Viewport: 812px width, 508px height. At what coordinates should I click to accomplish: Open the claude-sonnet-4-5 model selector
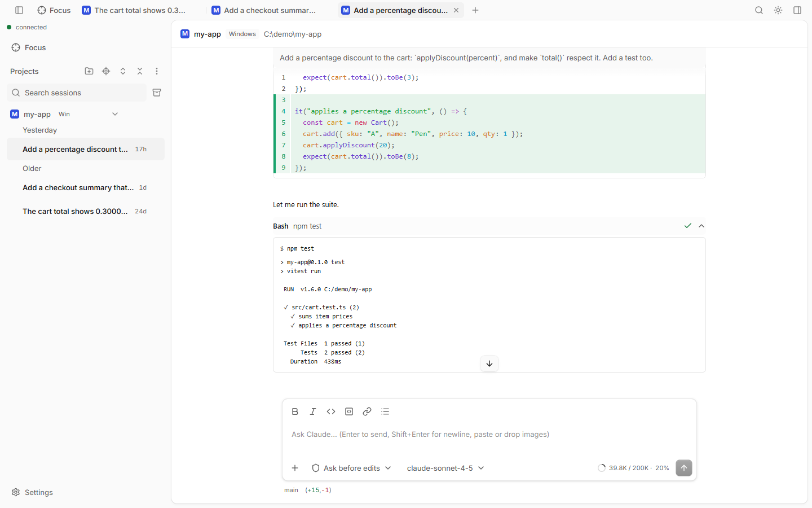click(445, 468)
